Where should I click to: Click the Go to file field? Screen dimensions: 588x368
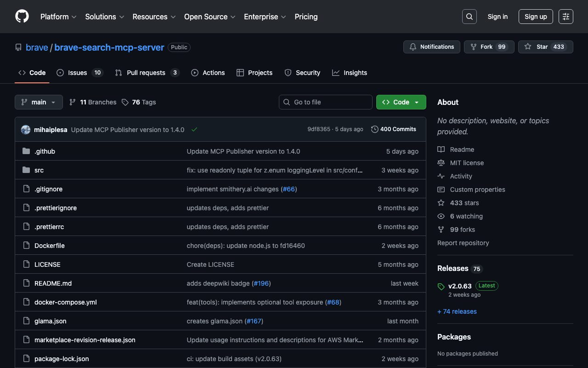(326, 102)
